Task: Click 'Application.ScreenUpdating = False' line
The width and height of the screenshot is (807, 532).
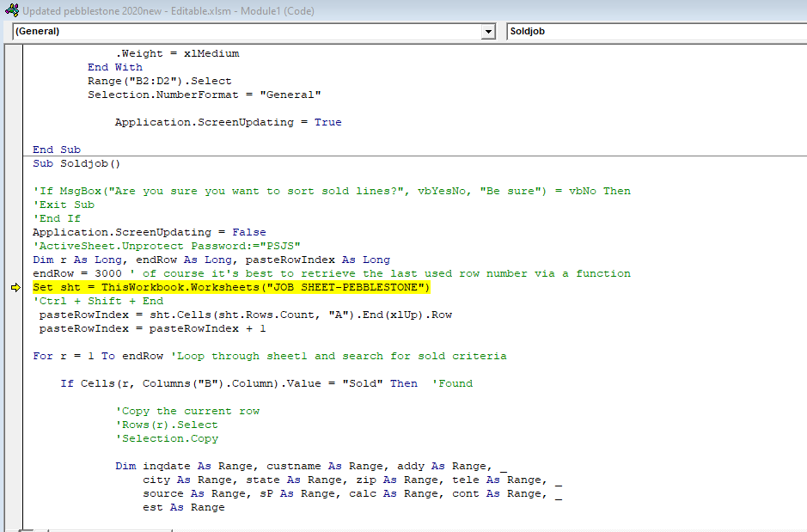Action: pyautogui.click(x=150, y=233)
